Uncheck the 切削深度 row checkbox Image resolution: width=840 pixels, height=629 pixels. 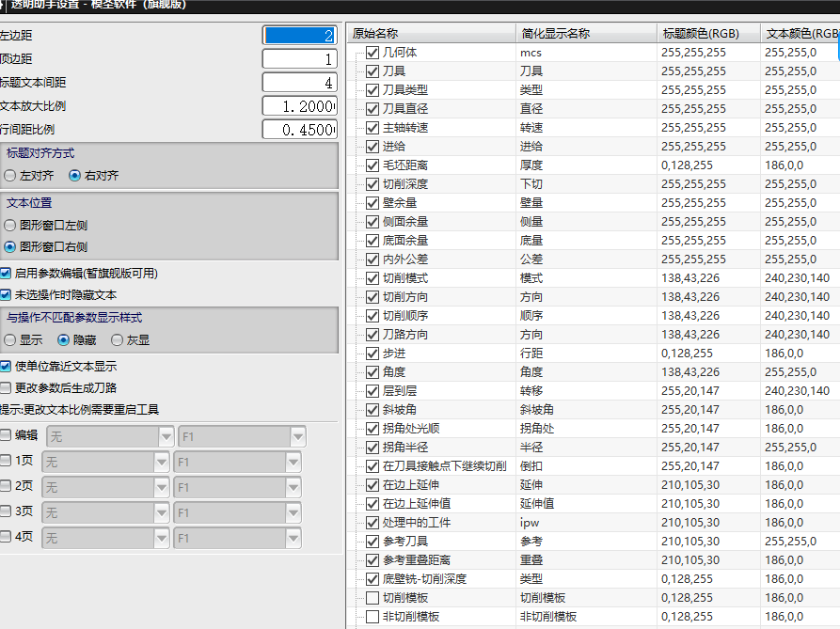click(x=372, y=184)
